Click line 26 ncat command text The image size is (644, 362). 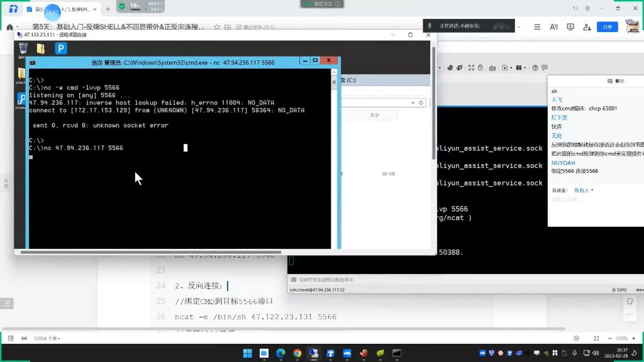255,317
